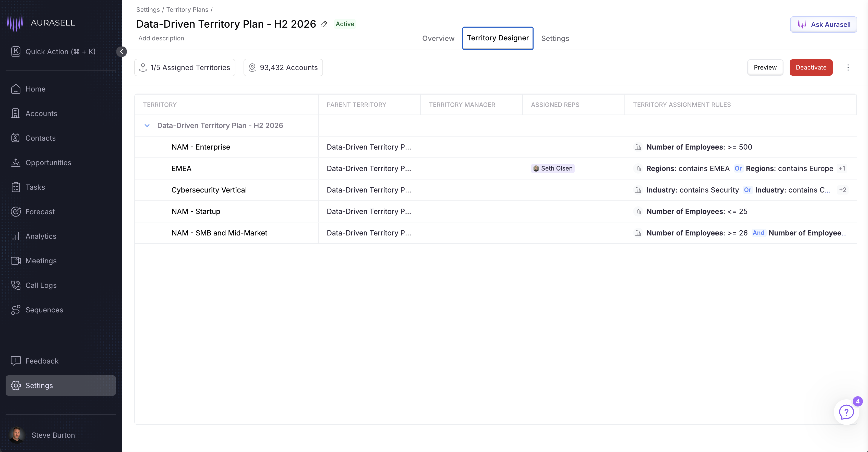Open the Settings tab of the plan
The image size is (868, 452).
555,38
